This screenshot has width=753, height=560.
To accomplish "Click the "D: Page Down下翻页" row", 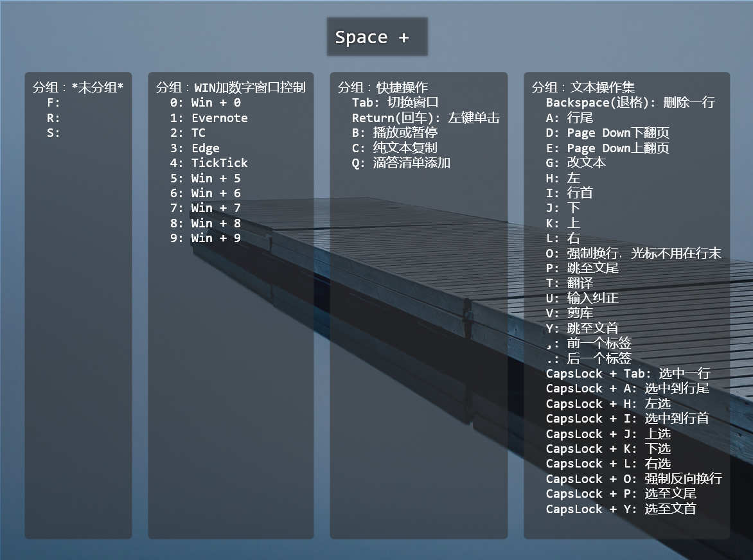I will [608, 133].
